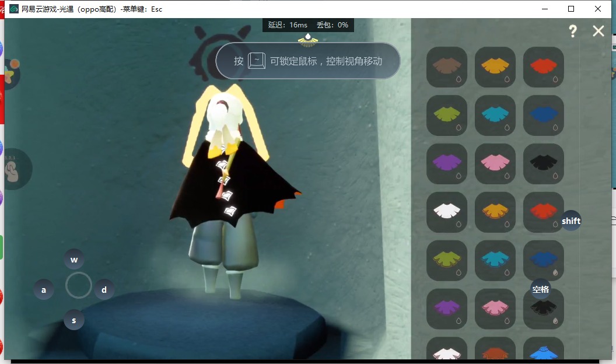Open the question mark help

[573, 31]
